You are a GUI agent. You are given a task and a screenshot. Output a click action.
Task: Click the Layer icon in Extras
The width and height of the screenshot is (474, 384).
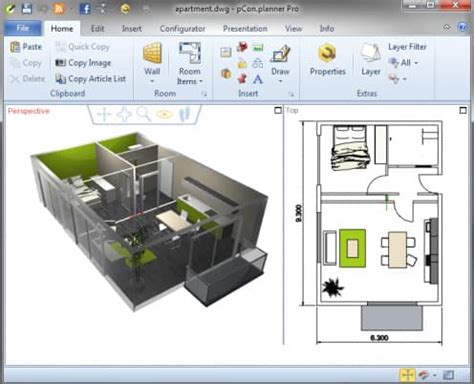pyautogui.click(x=370, y=53)
